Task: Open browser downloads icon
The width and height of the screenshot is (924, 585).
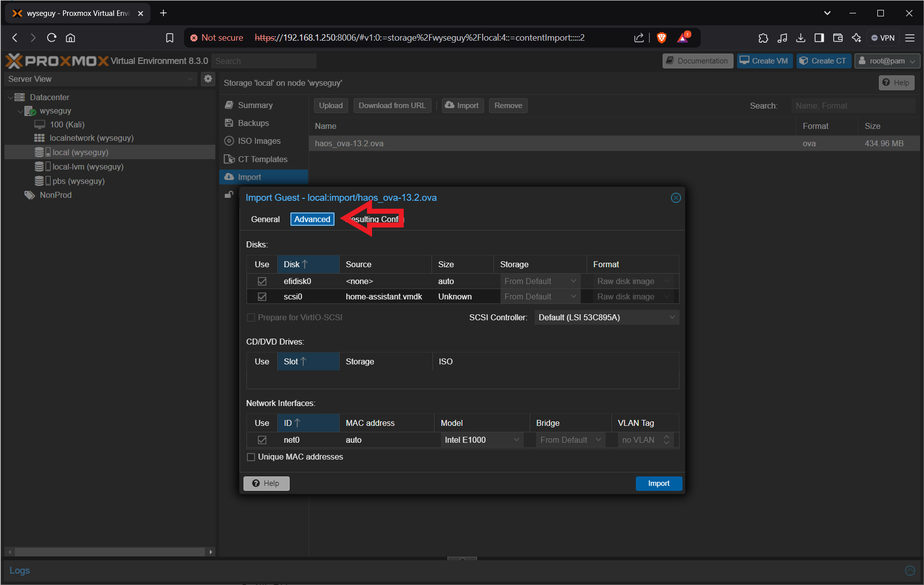Action: click(x=801, y=38)
